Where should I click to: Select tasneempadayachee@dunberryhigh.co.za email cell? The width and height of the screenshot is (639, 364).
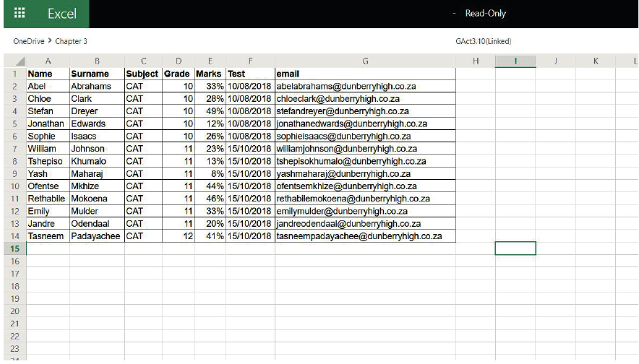point(365,236)
